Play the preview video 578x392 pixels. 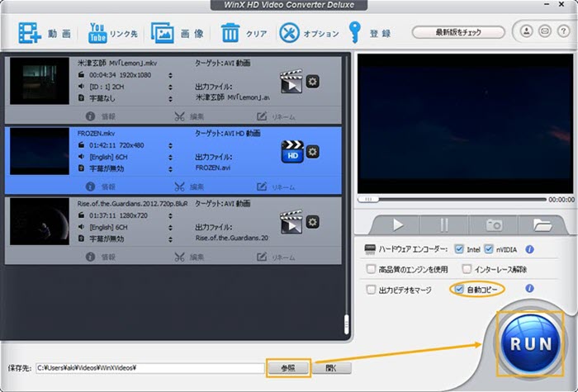click(x=397, y=224)
